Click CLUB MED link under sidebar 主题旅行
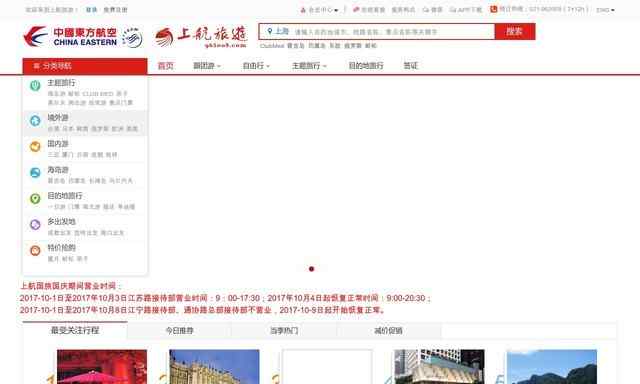The width and height of the screenshot is (640, 384). tap(98, 94)
